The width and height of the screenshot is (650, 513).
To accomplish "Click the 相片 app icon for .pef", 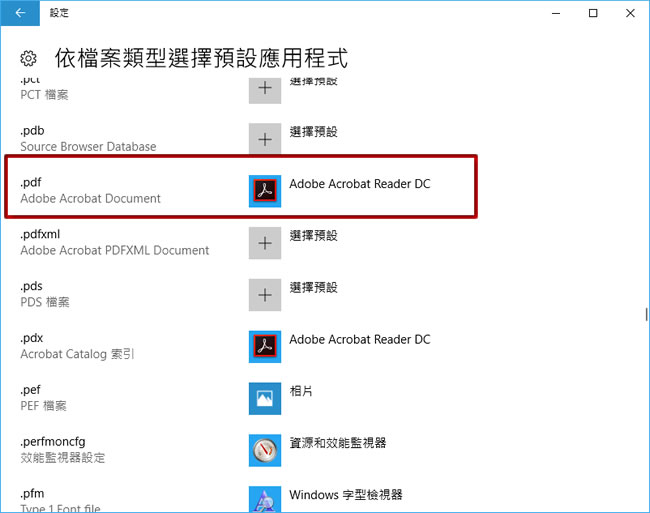I will [265, 398].
